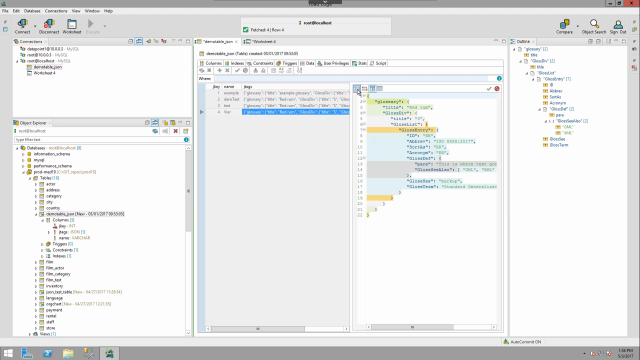Open File Explorer from the taskbar
640x360 pixels.
coord(68,353)
